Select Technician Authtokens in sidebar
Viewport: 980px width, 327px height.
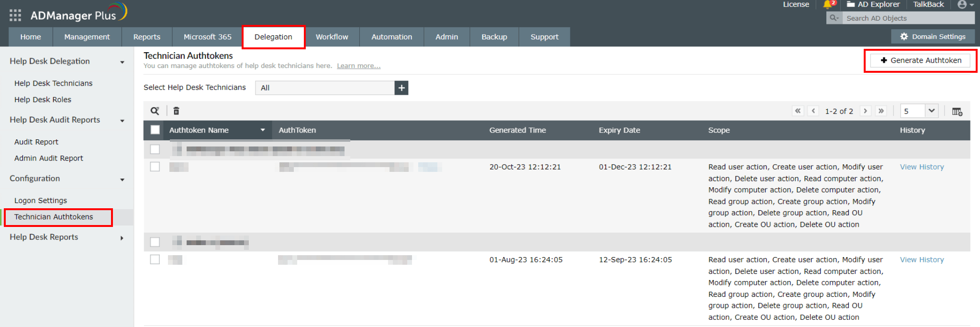(54, 217)
